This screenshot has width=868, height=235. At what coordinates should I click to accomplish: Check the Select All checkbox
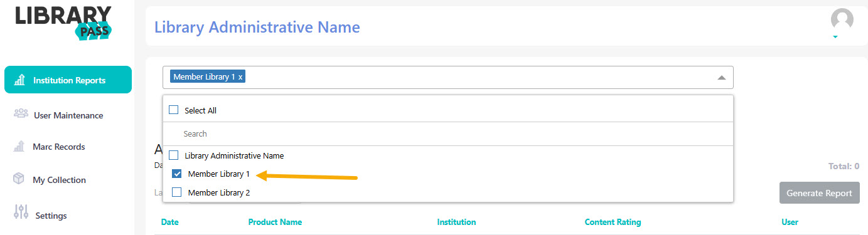[174, 110]
